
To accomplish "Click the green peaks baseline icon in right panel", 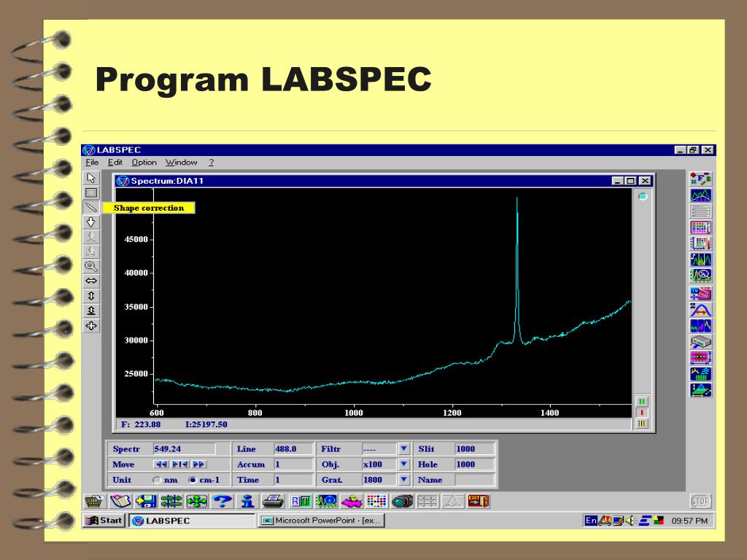I will 700,195.
